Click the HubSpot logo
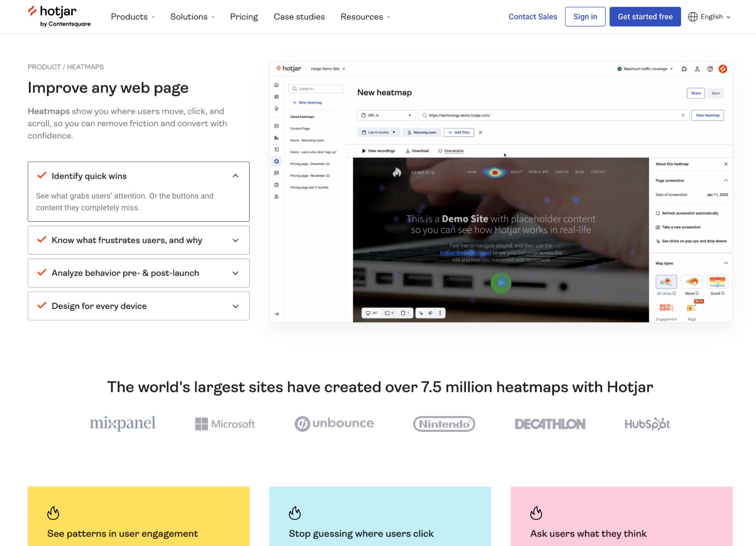 [647, 424]
